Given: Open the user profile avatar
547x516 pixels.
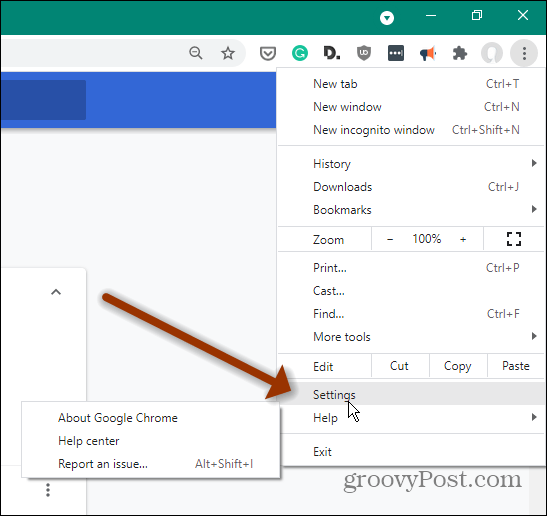Looking at the screenshot, I should click(x=492, y=53).
